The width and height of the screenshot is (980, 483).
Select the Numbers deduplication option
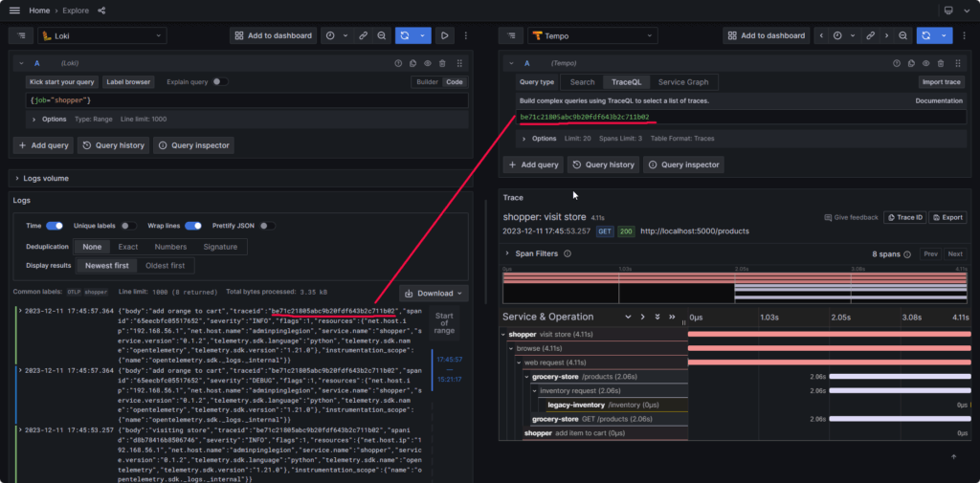pos(170,247)
